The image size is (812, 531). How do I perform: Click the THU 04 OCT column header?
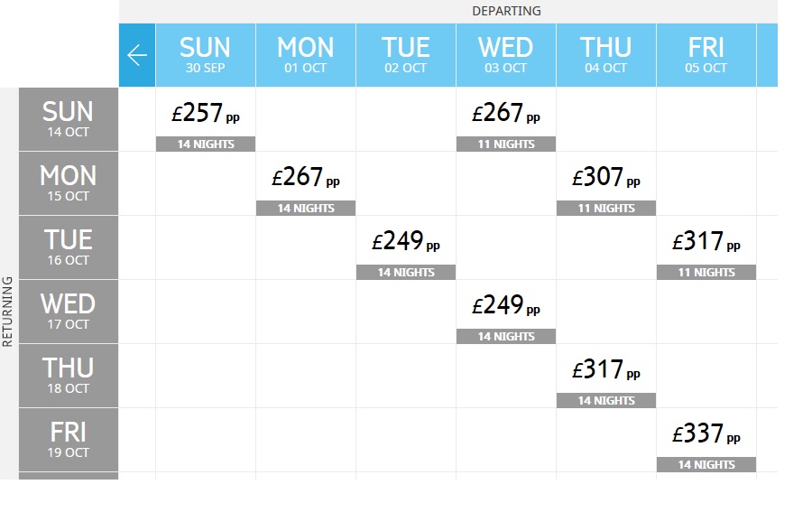(606, 55)
